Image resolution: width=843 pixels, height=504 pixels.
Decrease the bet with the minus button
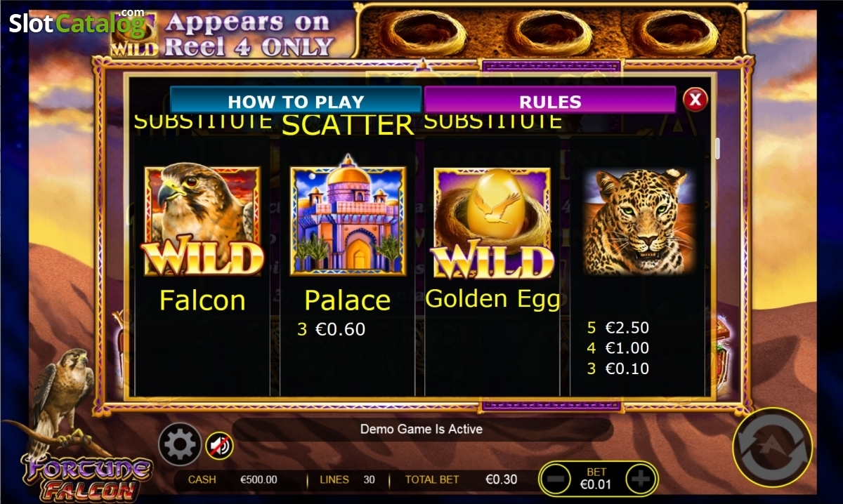point(554,479)
